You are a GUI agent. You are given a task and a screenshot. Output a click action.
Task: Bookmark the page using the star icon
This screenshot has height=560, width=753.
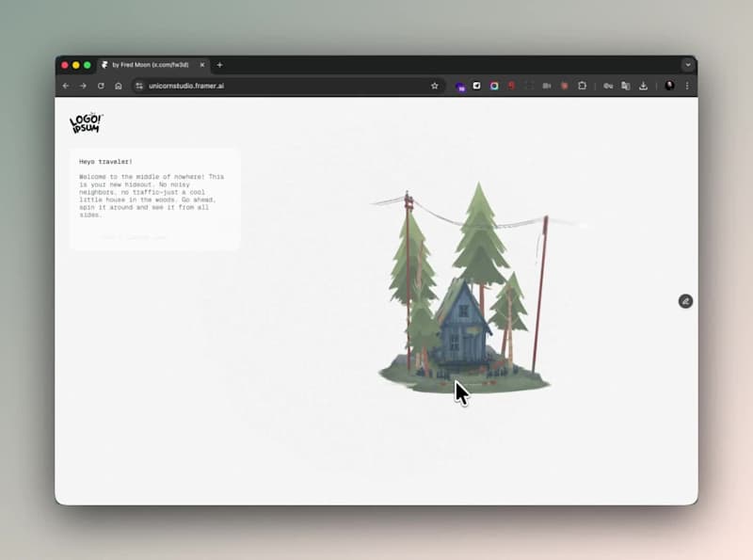tap(434, 85)
